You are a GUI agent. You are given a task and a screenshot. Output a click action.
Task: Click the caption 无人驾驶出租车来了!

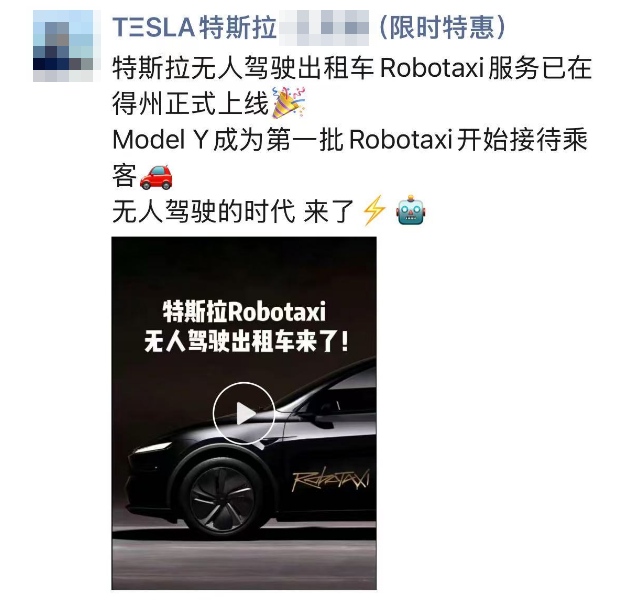pyautogui.click(x=246, y=341)
